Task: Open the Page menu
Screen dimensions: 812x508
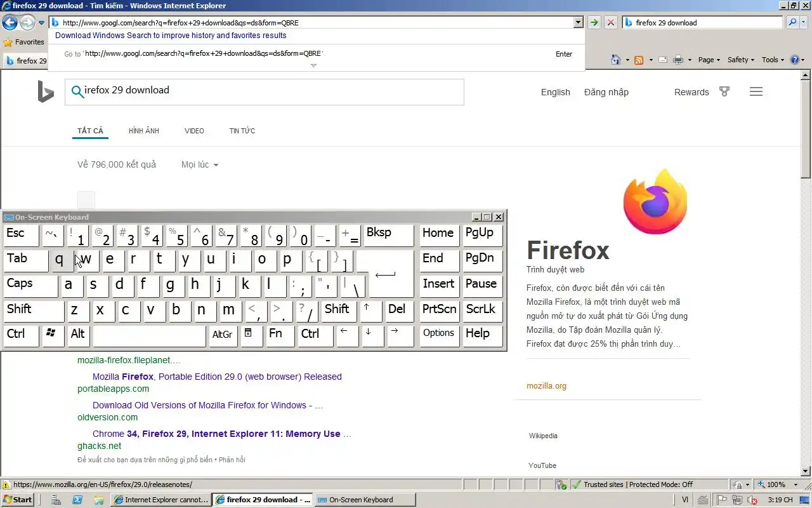Action: tap(709, 60)
